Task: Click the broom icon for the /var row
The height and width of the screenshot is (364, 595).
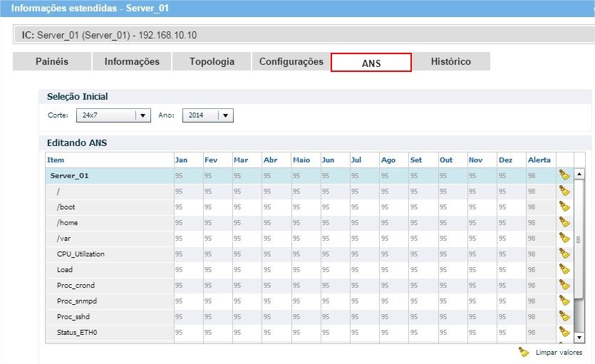Action: point(564,238)
